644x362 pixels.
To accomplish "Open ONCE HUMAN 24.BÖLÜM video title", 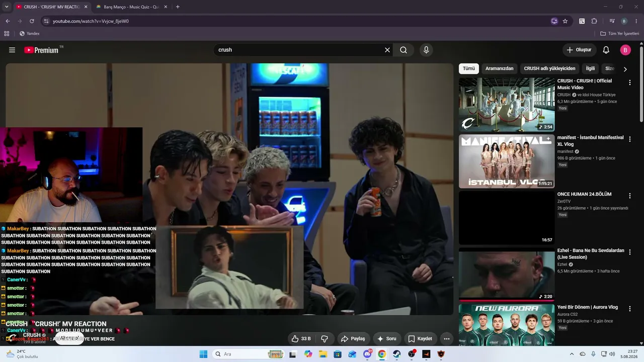I will click(x=585, y=194).
